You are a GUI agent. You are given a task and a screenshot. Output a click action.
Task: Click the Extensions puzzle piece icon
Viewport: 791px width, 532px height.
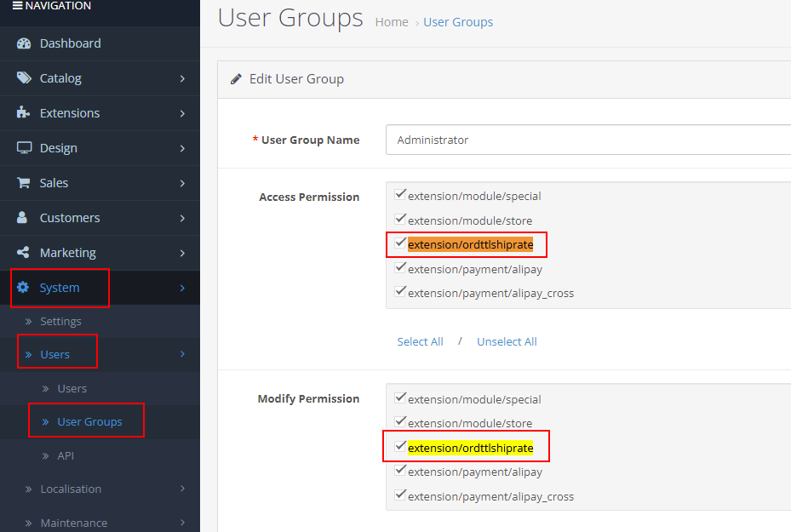point(24,113)
